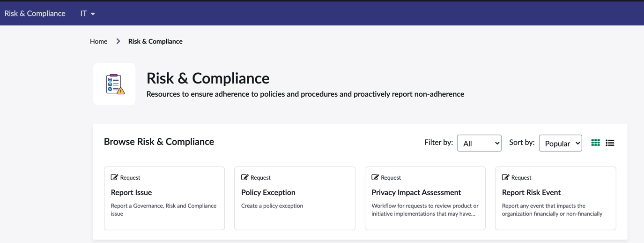Click request icon on Report Issue card

pos(114,177)
